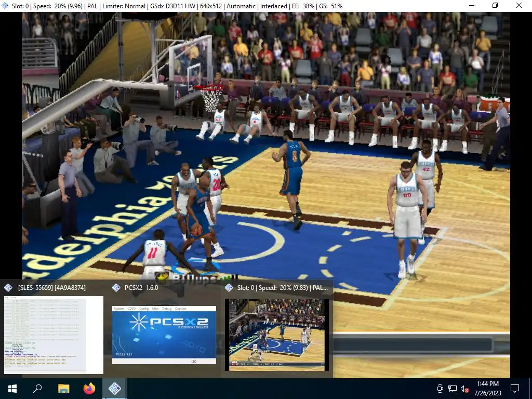The height and width of the screenshot is (399, 532).
Task: Open taskbar search magnifier
Action: tap(37, 389)
